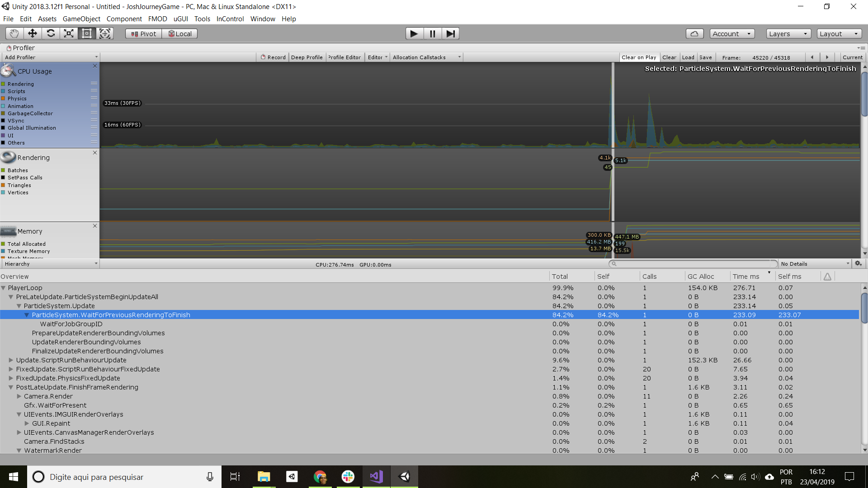Click the Save button in Profiler
The image size is (868, 488).
click(x=705, y=57)
